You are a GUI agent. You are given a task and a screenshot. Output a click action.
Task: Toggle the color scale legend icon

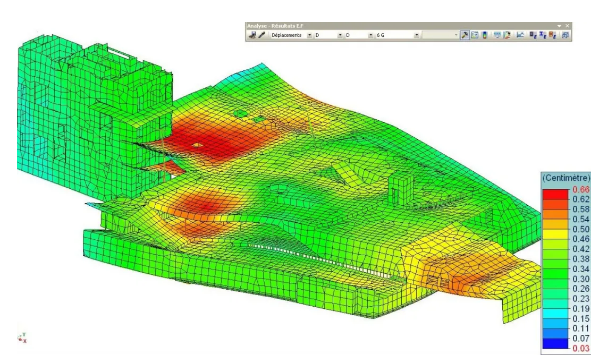[485, 35]
